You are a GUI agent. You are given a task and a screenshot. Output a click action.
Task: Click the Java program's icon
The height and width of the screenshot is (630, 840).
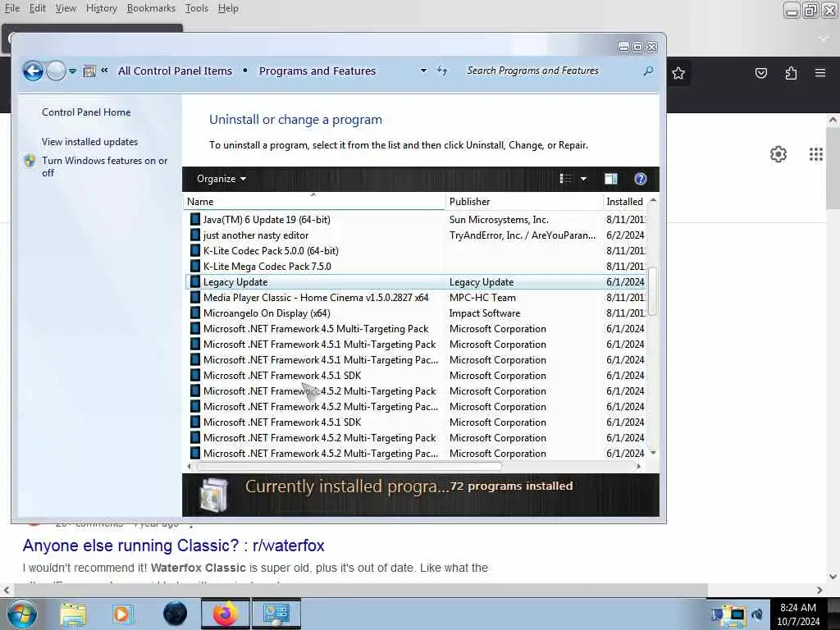pyautogui.click(x=195, y=220)
